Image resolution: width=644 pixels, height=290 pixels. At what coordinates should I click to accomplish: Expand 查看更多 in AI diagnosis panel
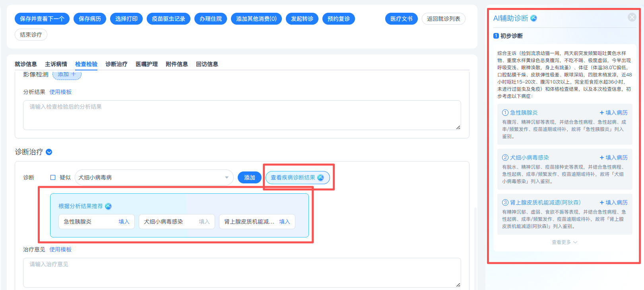(564, 242)
